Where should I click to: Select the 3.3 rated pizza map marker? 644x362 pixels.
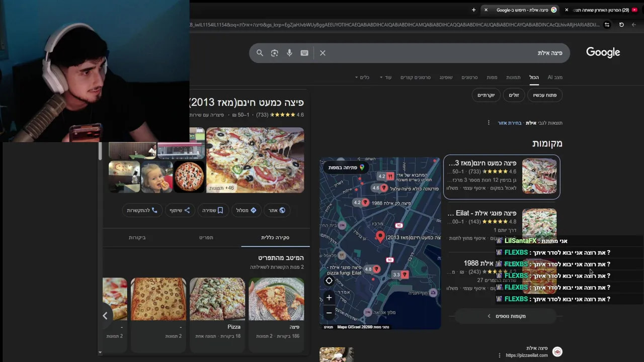pos(400,275)
